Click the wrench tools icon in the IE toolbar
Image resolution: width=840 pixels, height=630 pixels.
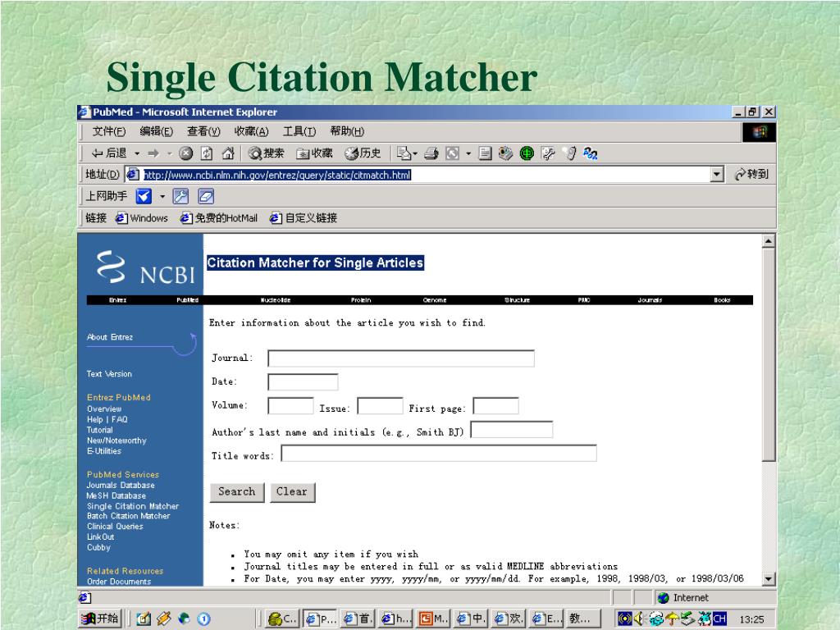click(x=548, y=153)
